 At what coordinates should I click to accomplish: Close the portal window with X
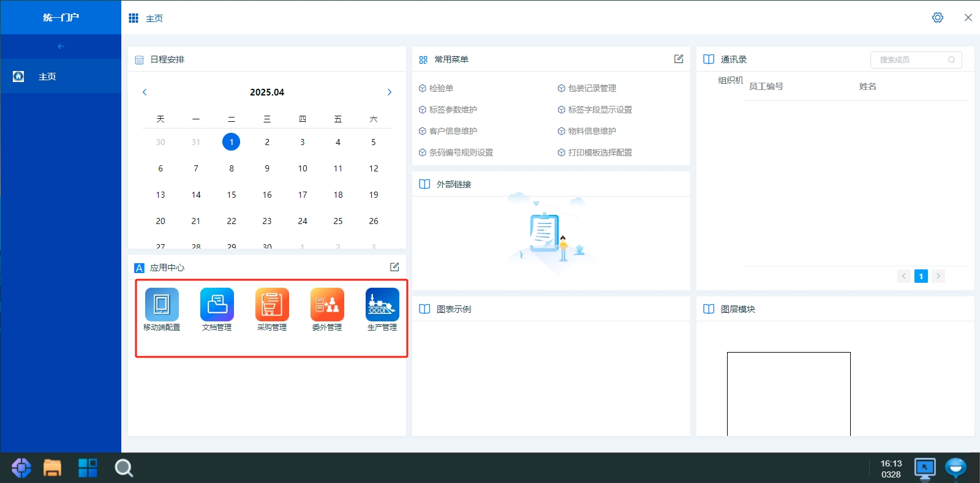coord(968,18)
